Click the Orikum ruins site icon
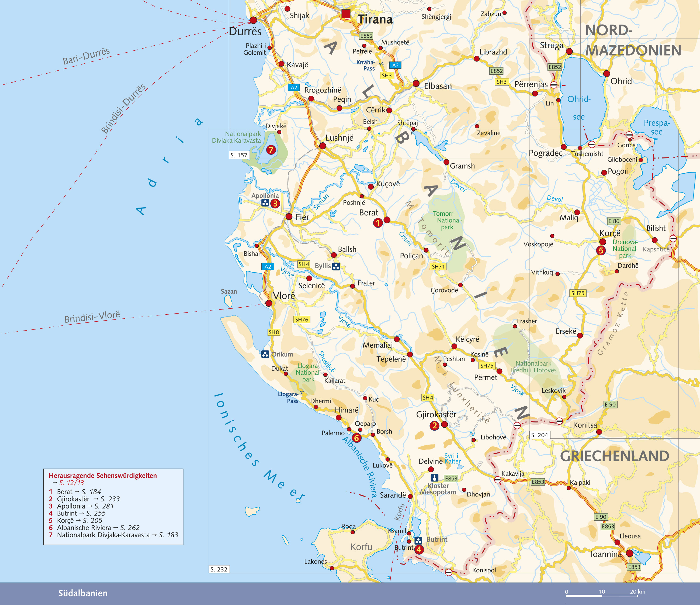The image size is (700, 605). coord(265,354)
